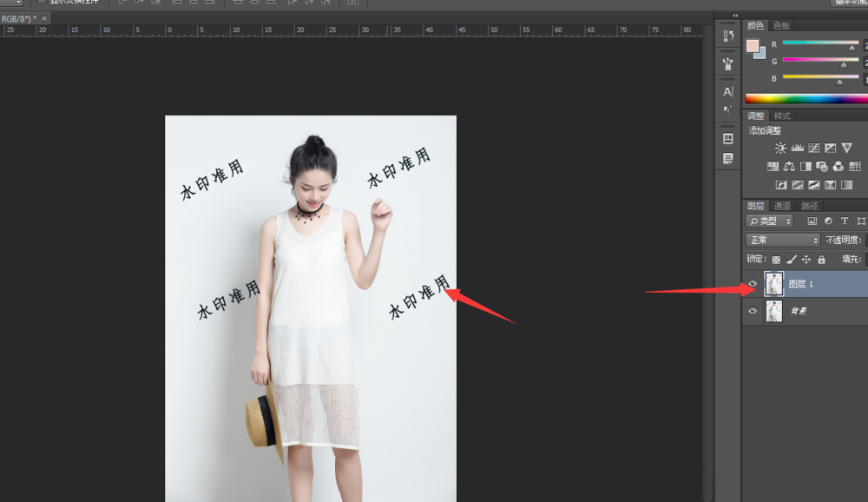Click the lock all padlock icon
Screen dimensions: 868x502
(x=821, y=259)
